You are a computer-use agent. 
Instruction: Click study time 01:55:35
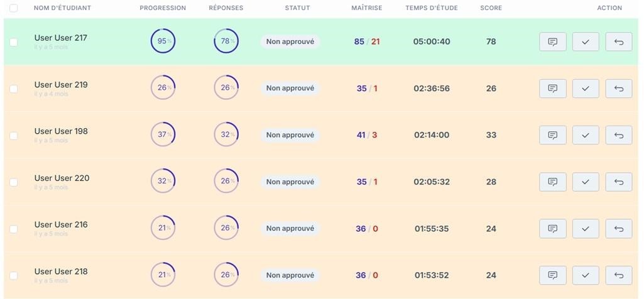(432, 229)
